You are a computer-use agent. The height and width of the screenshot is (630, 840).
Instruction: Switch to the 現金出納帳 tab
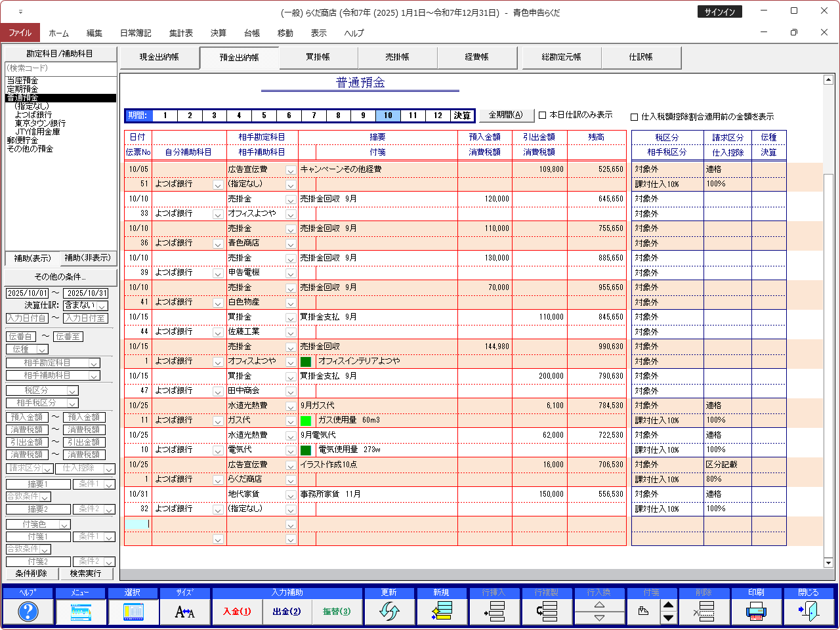click(x=159, y=58)
